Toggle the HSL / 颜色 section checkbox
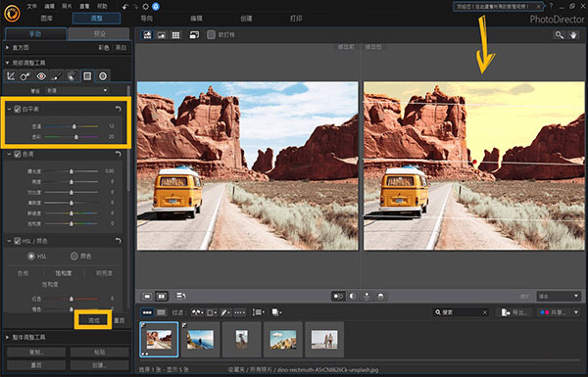The width and height of the screenshot is (588, 377). point(18,241)
